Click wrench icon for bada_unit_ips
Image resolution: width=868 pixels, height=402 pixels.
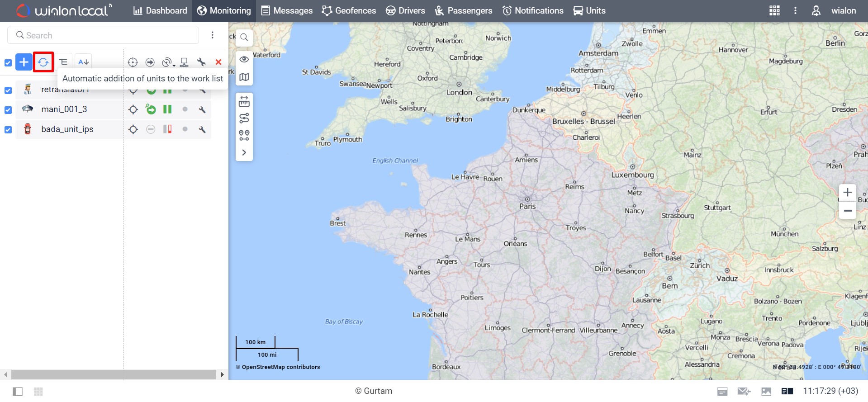click(202, 130)
